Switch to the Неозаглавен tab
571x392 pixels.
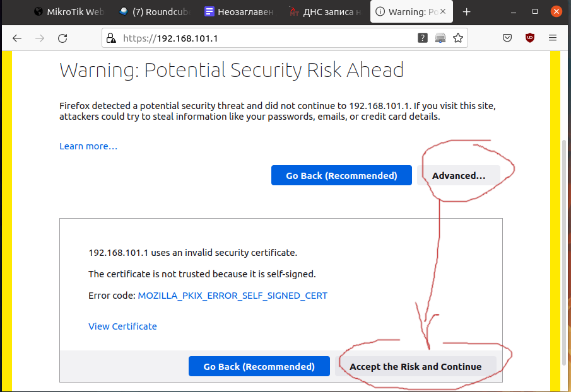tap(240, 11)
